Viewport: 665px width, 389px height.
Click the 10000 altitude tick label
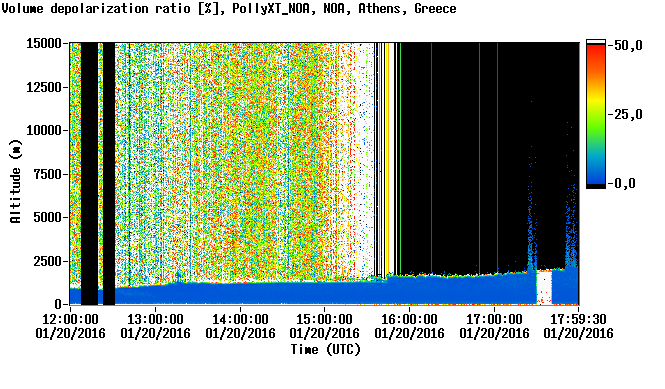point(44,131)
